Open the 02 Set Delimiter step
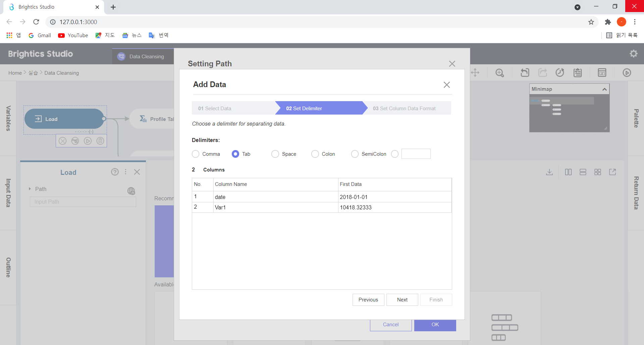This screenshot has width=644, height=345. pos(321,108)
